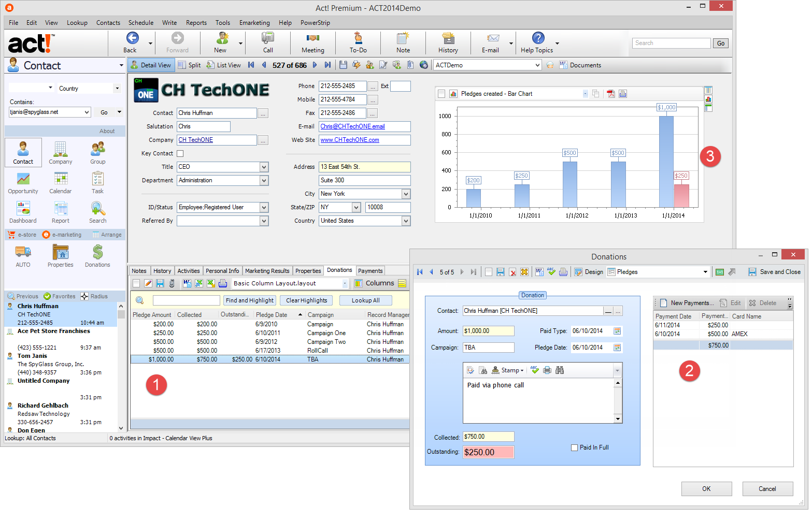Open the Chris@CHTechONE.email link

(x=352, y=126)
